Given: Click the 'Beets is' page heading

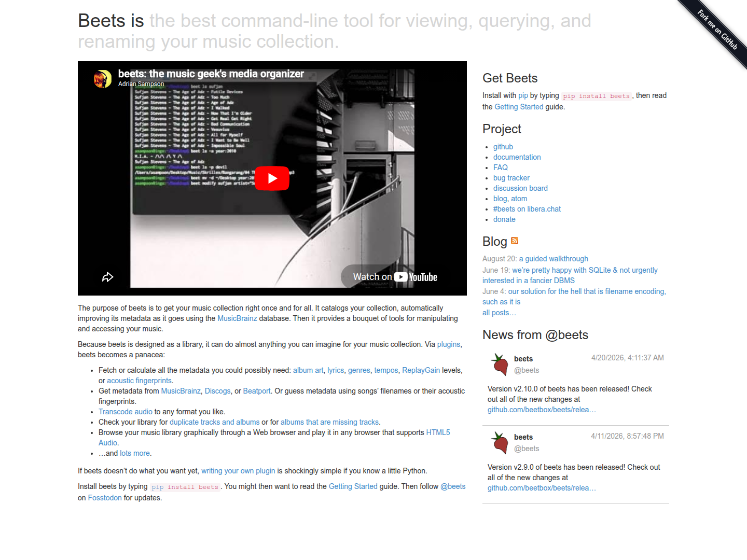Looking at the screenshot, I should pyautogui.click(x=111, y=21).
